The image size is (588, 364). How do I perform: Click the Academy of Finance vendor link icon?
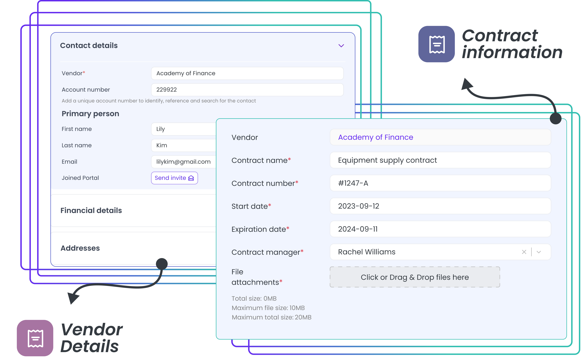(375, 137)
